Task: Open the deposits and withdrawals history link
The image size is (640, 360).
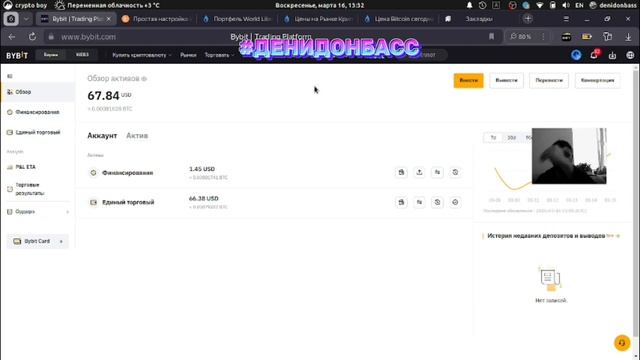Action: coord(613,236)
